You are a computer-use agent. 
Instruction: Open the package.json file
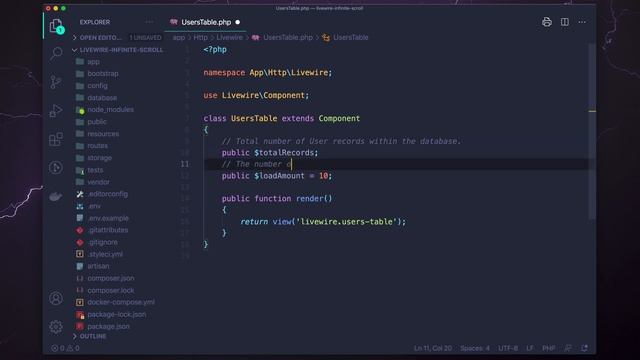pyautogui.click(x=108, y=327)
